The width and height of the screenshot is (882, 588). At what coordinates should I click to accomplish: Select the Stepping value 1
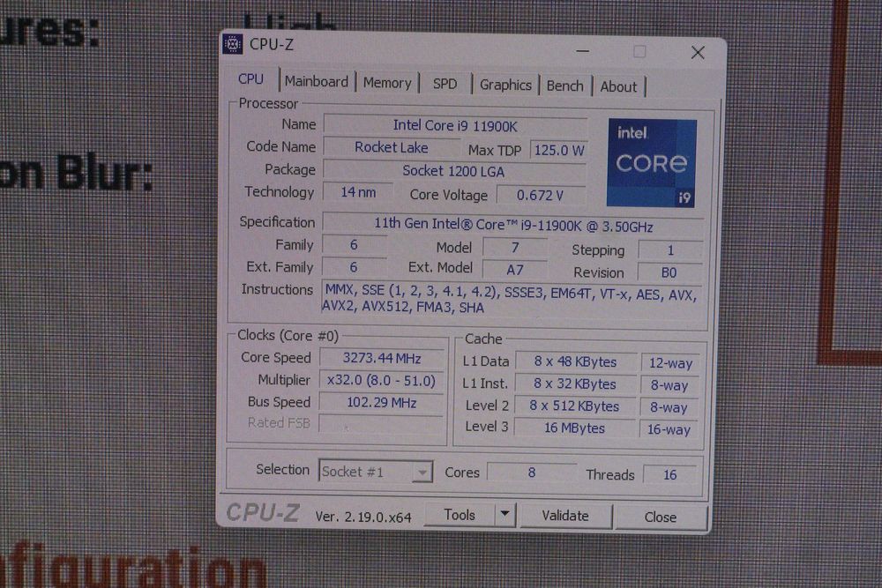[670, 250]
